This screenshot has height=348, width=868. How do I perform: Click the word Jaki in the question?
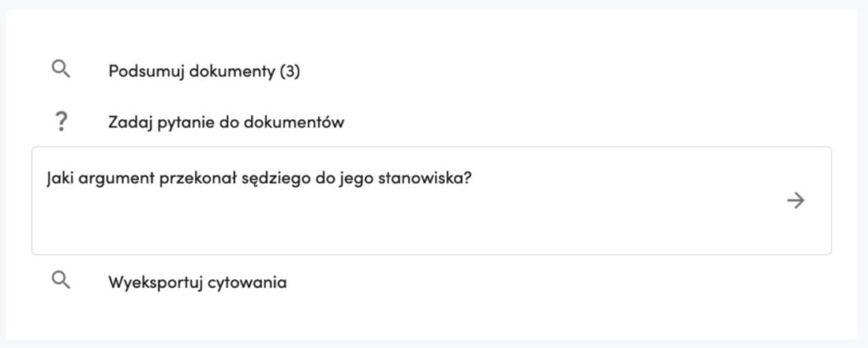60,180
